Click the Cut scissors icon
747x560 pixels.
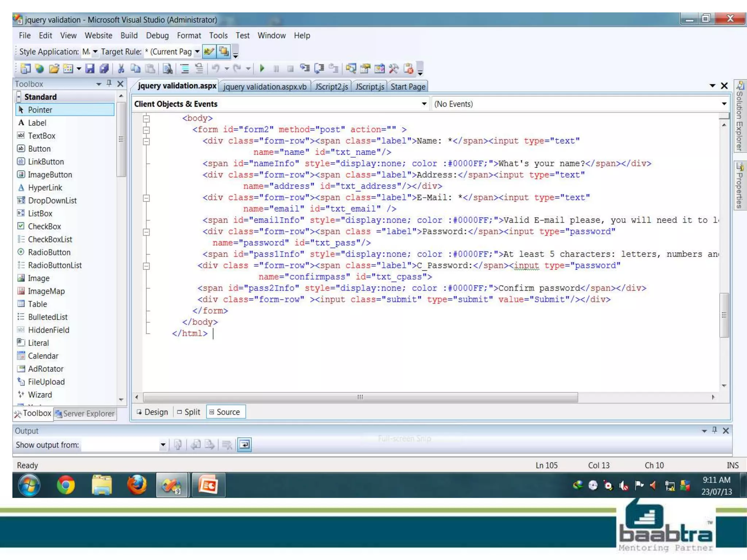121,69
